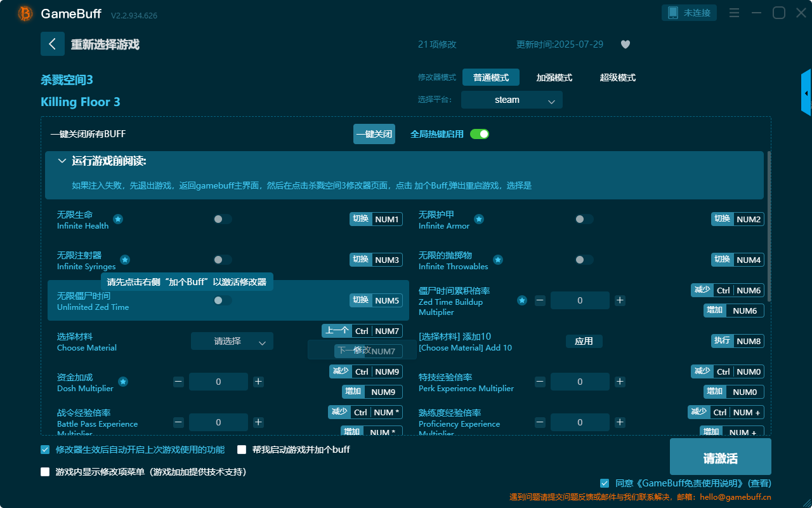Click the 未连接 mobile connection icon

[x=689, y=12]
